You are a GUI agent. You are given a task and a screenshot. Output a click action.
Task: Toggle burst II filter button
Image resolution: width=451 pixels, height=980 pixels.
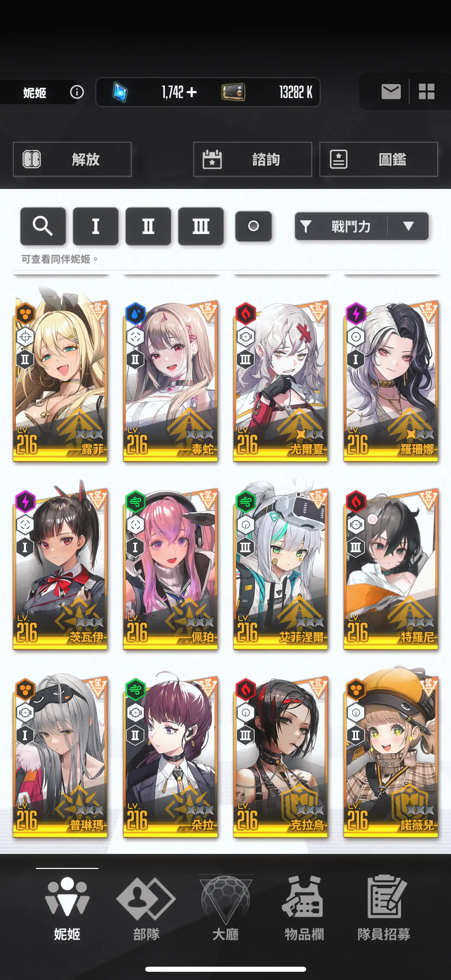click(148, 226)
